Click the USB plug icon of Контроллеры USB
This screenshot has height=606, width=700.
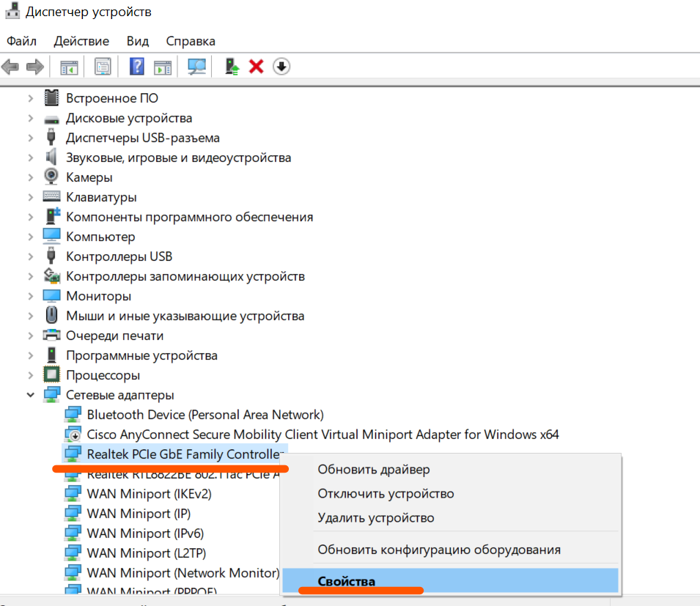51,256
